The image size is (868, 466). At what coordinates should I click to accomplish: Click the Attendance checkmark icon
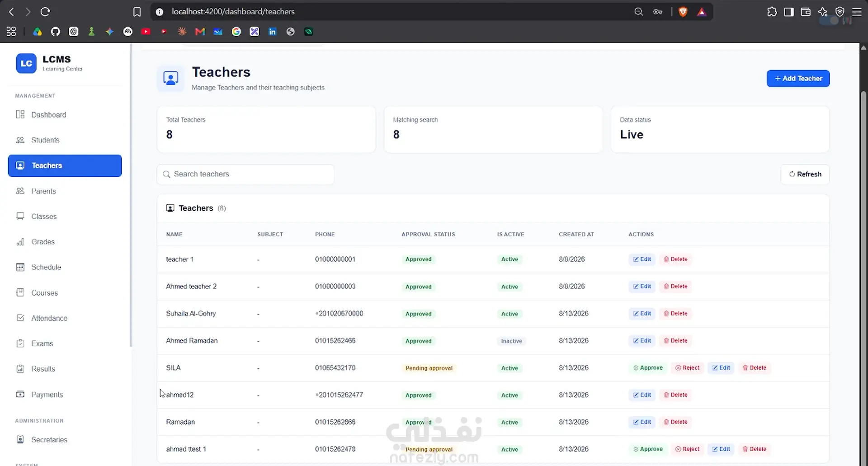pos(20,318)
